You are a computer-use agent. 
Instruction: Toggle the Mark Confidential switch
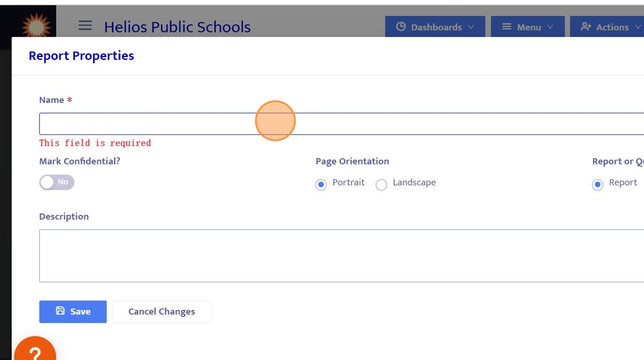coord(56,182)
